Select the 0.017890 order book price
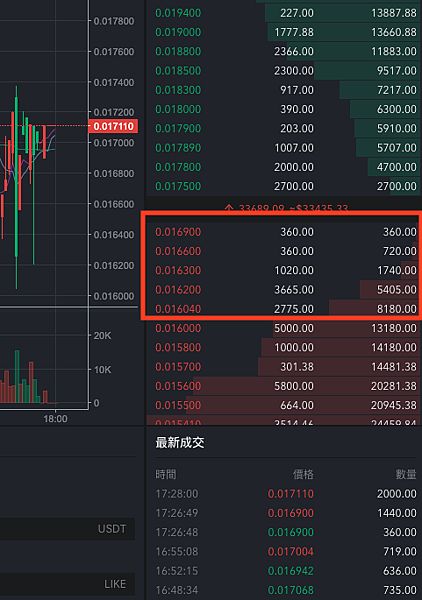This screenshot has width=422, height=600. point(178,148)
